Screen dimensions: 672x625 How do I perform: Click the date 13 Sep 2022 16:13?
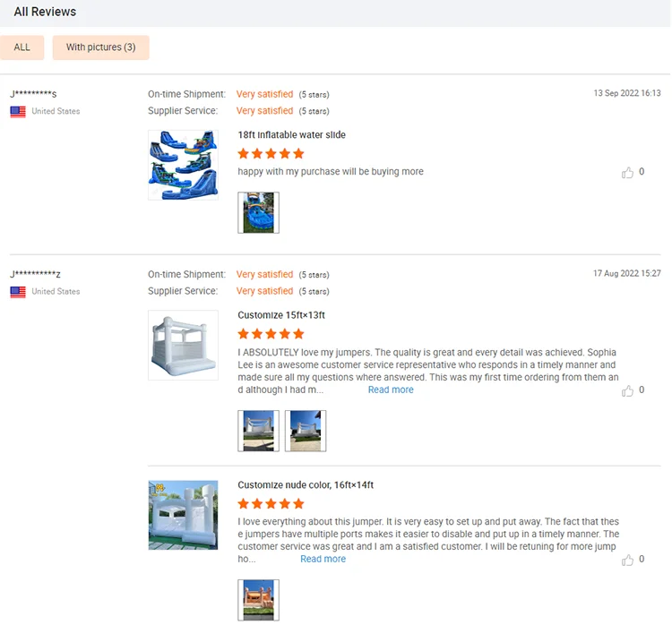tap(627, 93)
